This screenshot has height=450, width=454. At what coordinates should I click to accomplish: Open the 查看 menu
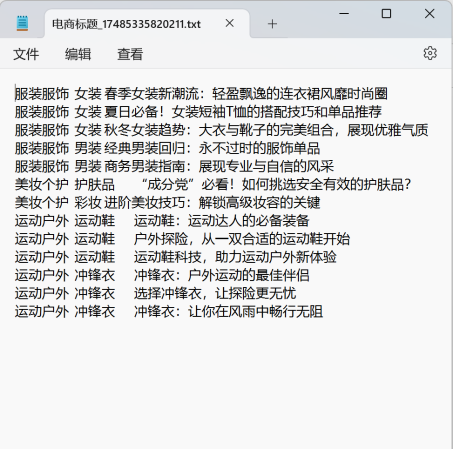point(130,54)
